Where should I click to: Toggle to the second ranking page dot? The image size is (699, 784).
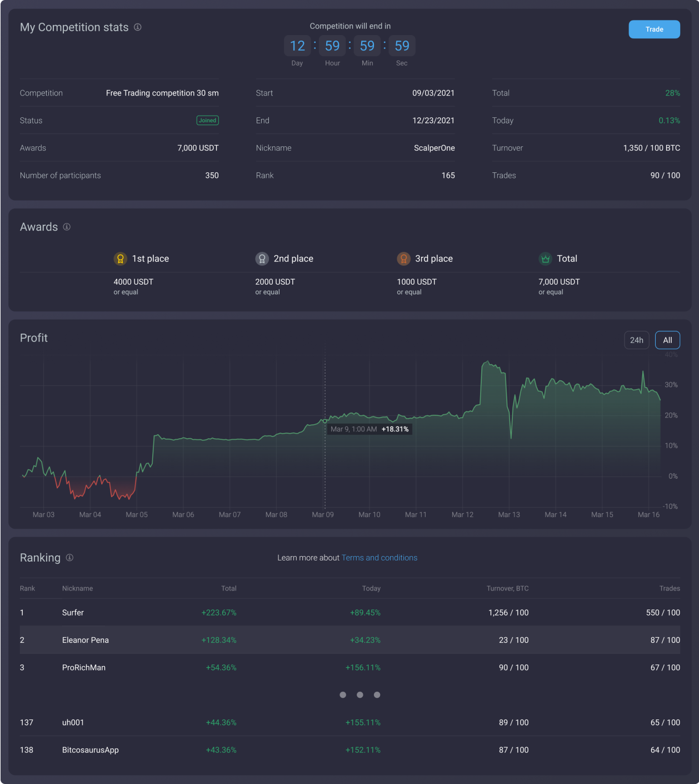[x=360, y=694]
